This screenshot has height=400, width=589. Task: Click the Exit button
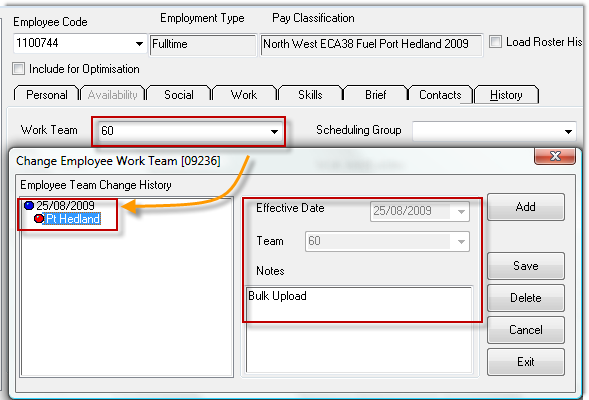[526, 362]
